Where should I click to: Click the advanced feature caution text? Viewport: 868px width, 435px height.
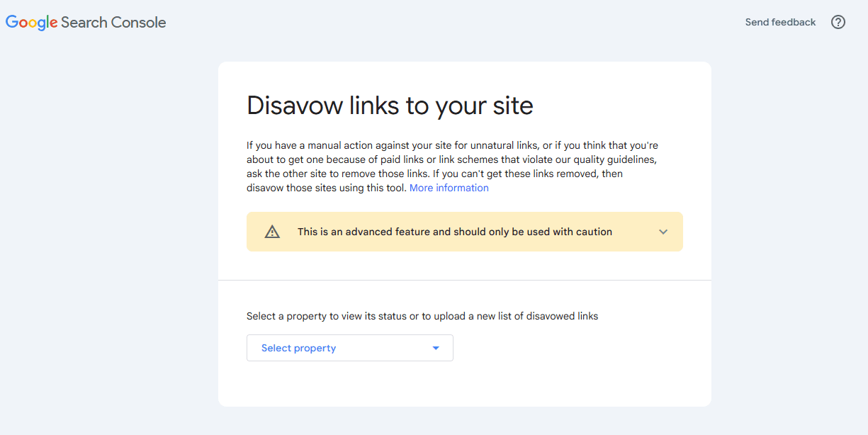pyautogui.click(x=454, y=232)
